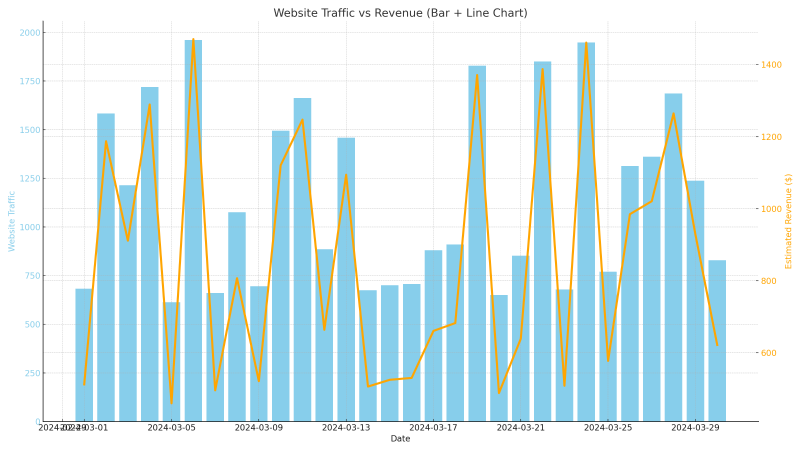Click the '1400' tick on the revenue axis
This screenshot has height=450, width=800.
point(771,65)
